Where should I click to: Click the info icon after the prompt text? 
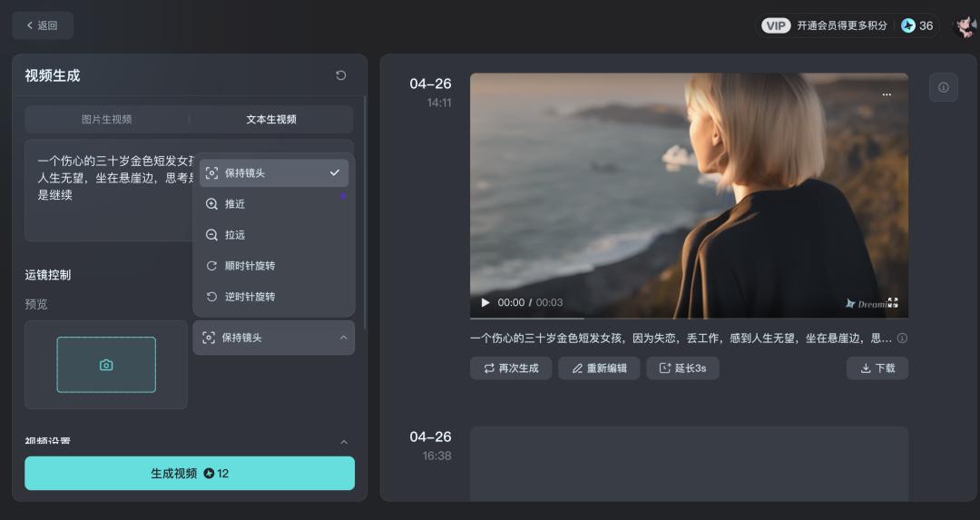pos(902,338)
